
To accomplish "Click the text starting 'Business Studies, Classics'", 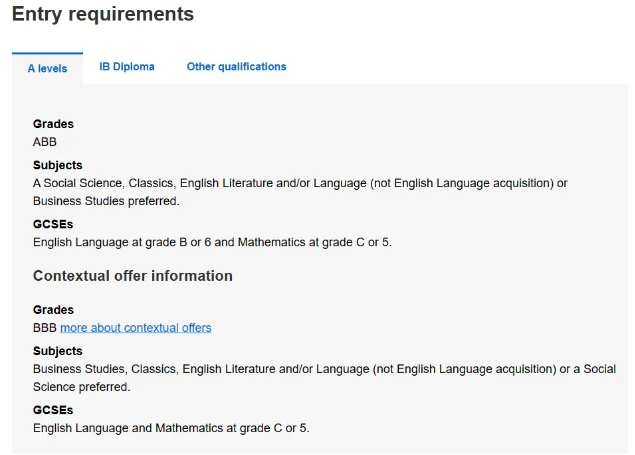I will 324,378.
